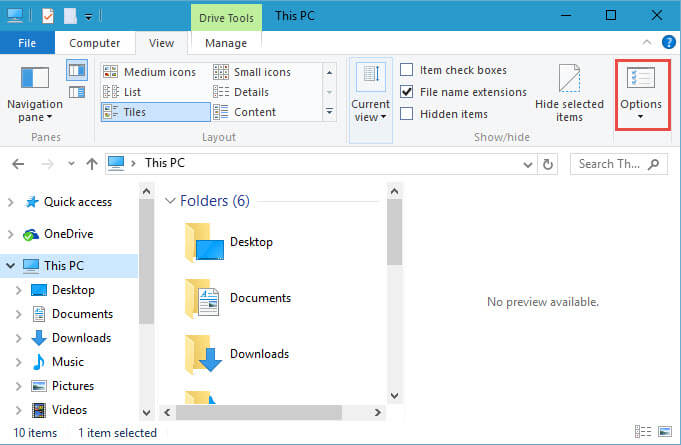Toggle the Details pane button
681x445 pixels.
pyautogui.click(x=77, y=92)
